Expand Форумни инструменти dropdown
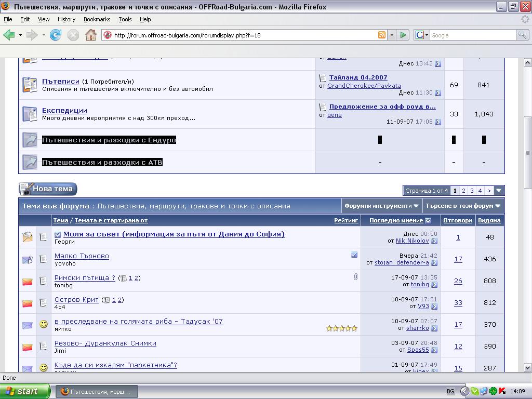The width and height of the screenshot is (532, 399). coord(382,206)
